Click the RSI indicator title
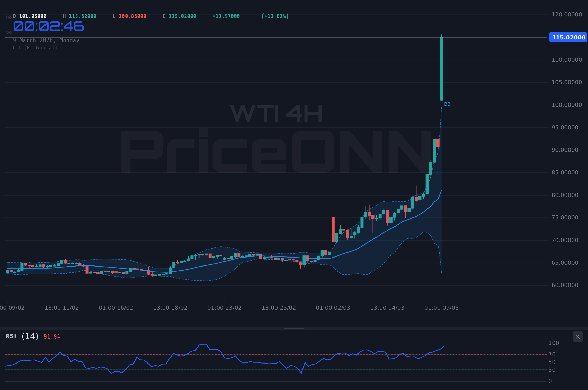The image size is (588, 390). (x=11, y=336)
